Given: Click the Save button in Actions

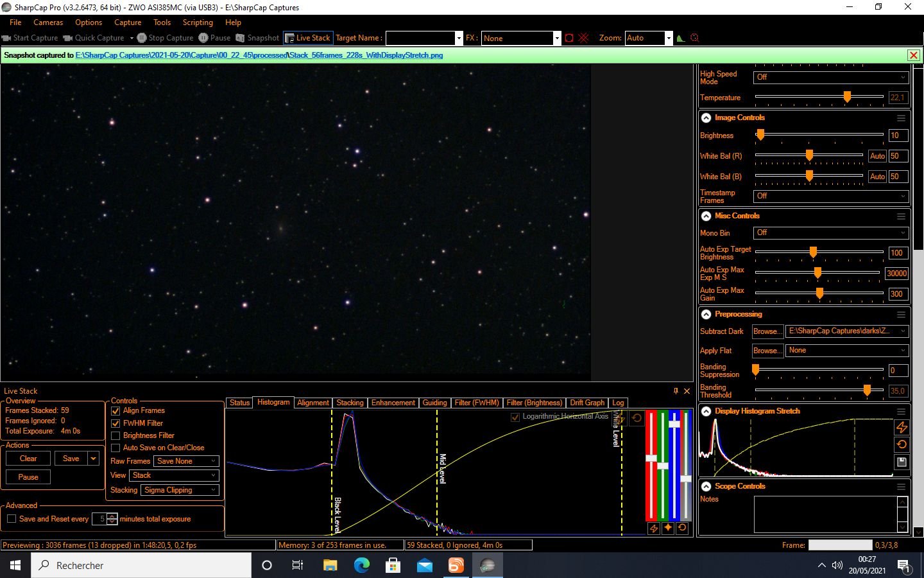Looking at the screenshot, I should [x=71, y=459].
